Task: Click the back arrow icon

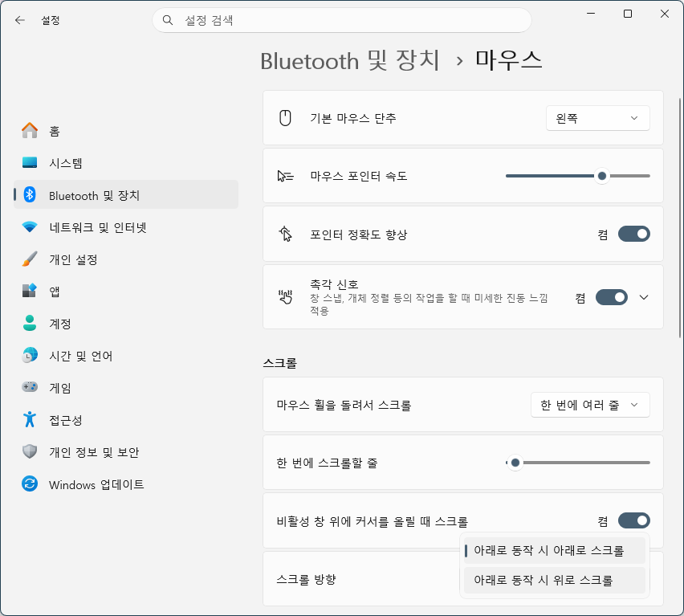Action: click(x=19, y=20)
